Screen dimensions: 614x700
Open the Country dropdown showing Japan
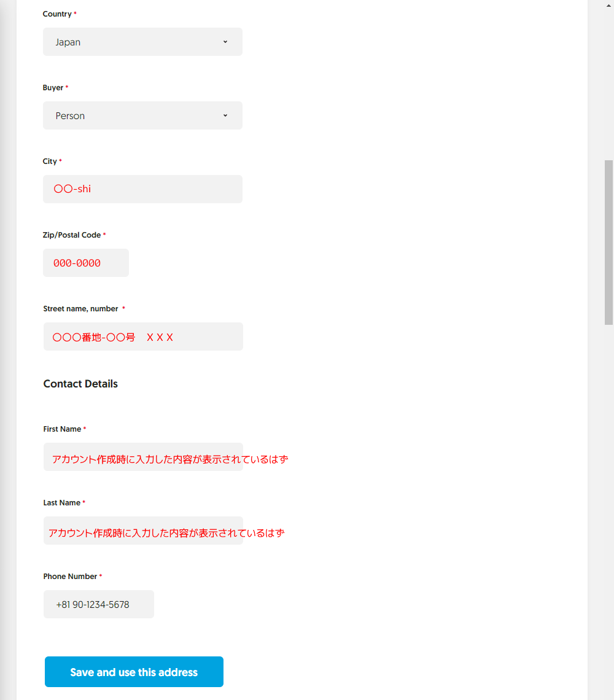click(x=142, y=42)
